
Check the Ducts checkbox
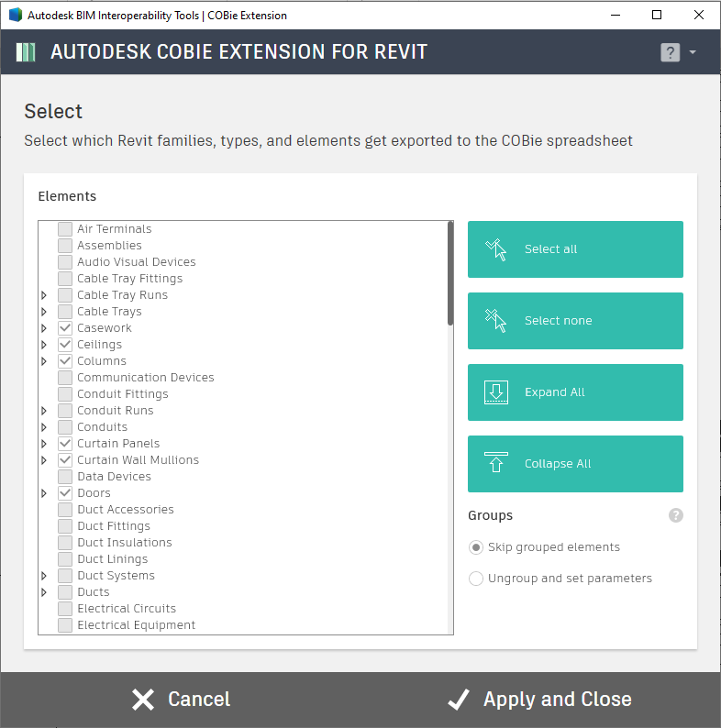click(x=65, y=592)
